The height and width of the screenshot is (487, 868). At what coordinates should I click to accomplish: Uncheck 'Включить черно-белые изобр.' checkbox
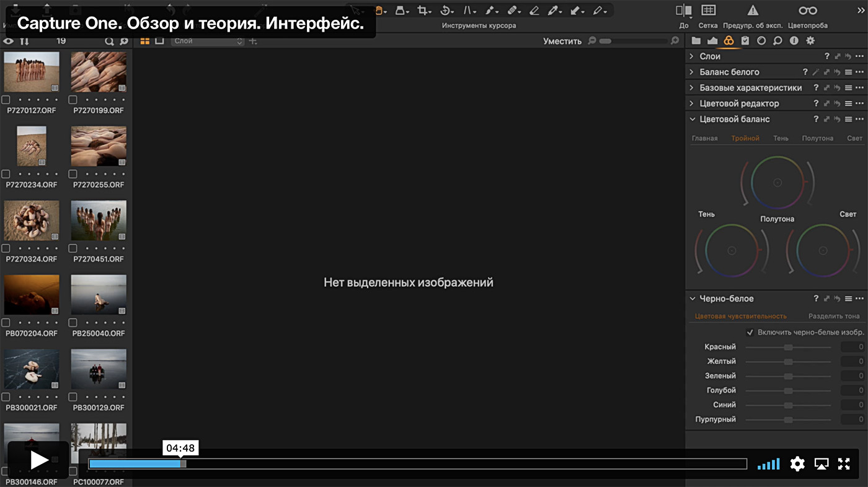pyautogui.click(x=750, y=332)
